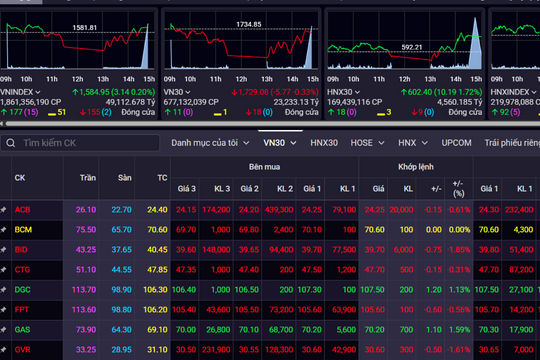This screenshot has height=360, width=540.
Task: Click the pin icon on CTG row
Action: coord(3,269)
